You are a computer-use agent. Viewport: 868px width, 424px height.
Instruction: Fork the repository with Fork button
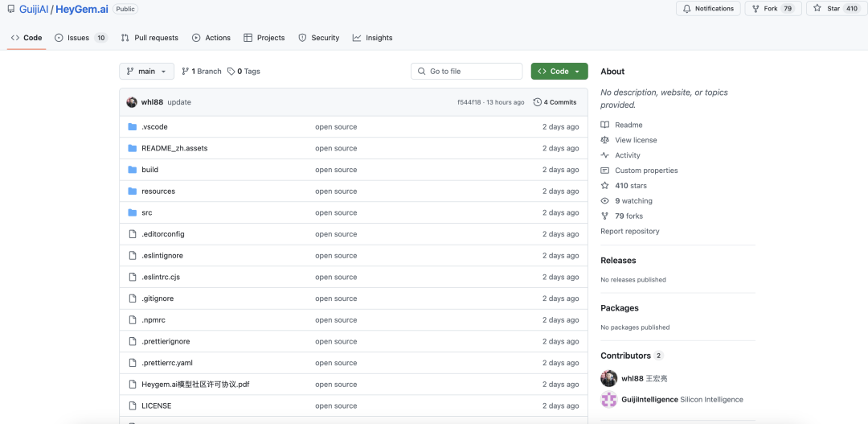click(773, 8)
